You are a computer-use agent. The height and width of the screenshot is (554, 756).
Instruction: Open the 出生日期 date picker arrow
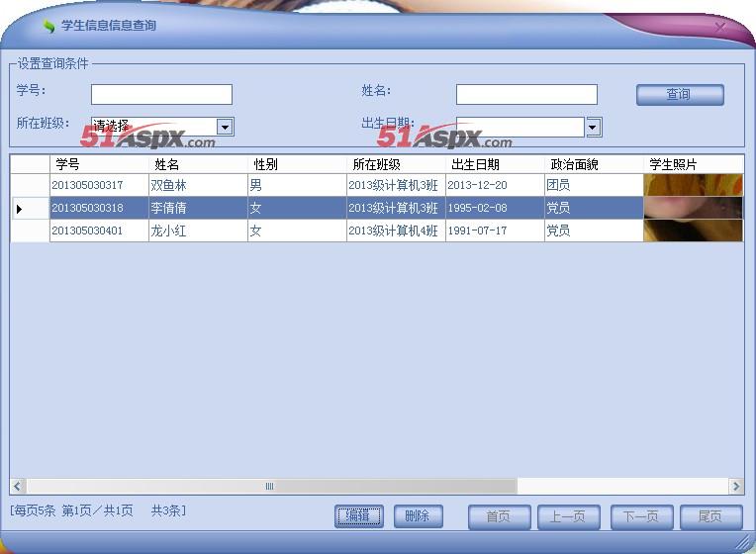(593, 128)
